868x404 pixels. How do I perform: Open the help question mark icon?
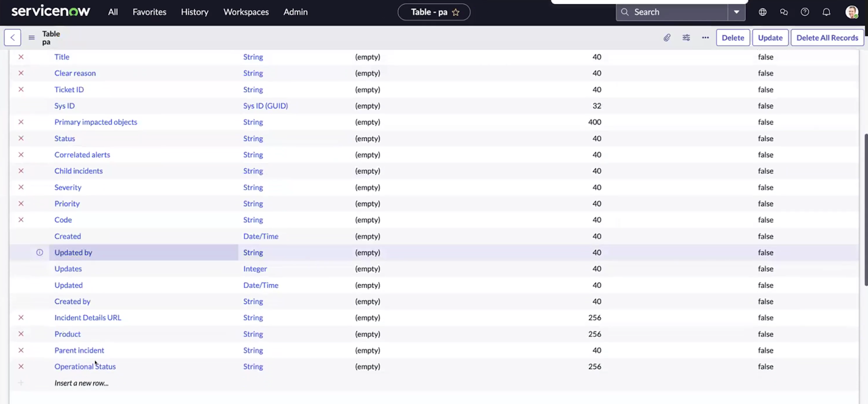tap(805, 12)
